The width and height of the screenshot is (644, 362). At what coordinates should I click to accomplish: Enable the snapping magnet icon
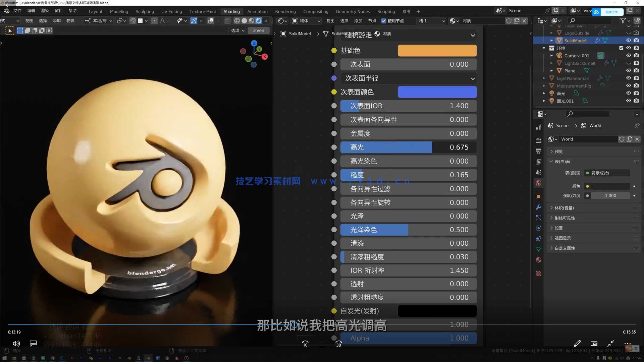(132, 21)
